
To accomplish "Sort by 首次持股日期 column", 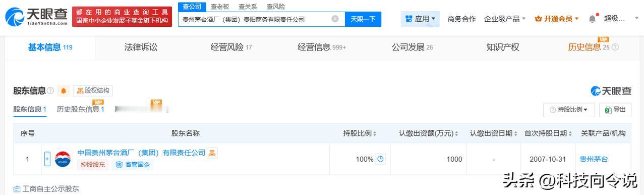I will click(x=548, y=133).
